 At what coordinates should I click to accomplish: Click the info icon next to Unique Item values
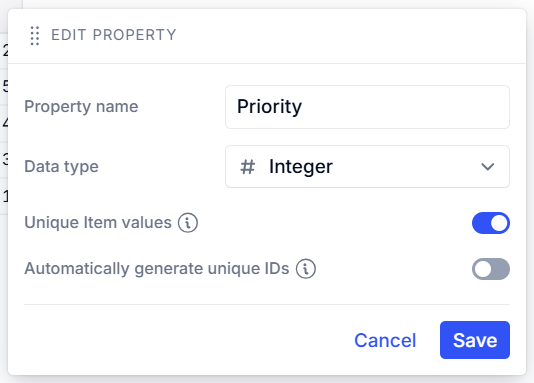tap(188, 223)
